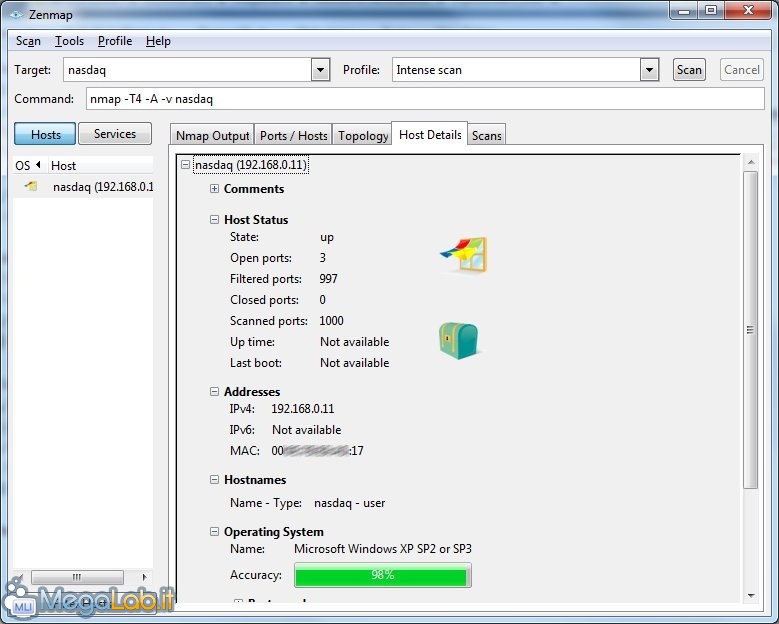Collapse the nasdaq (192.168.0.11) tree node

185,164
